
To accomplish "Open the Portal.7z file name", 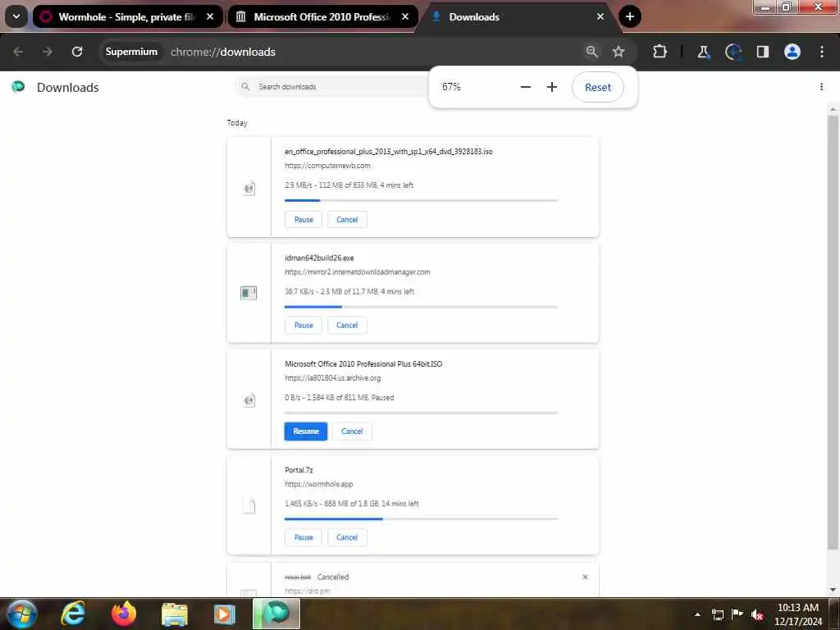I will click(299, 470).
